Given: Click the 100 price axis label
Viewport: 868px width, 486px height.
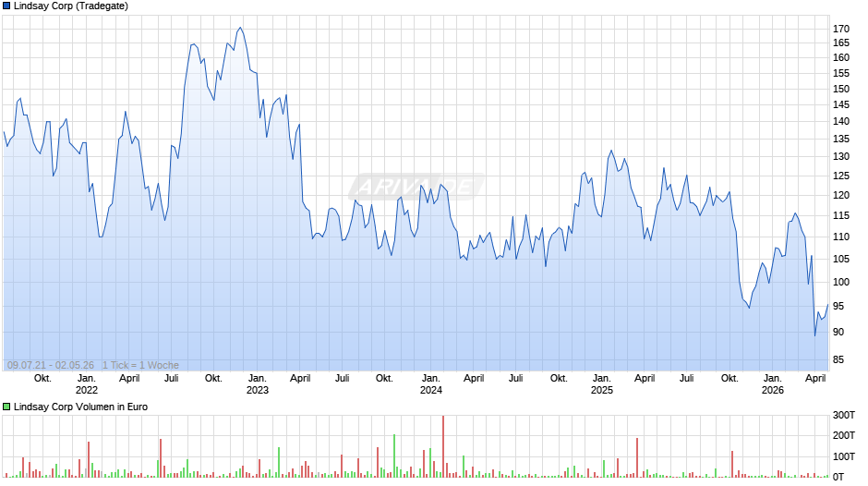Looking at the screenshot, I should tap(841, 282).
